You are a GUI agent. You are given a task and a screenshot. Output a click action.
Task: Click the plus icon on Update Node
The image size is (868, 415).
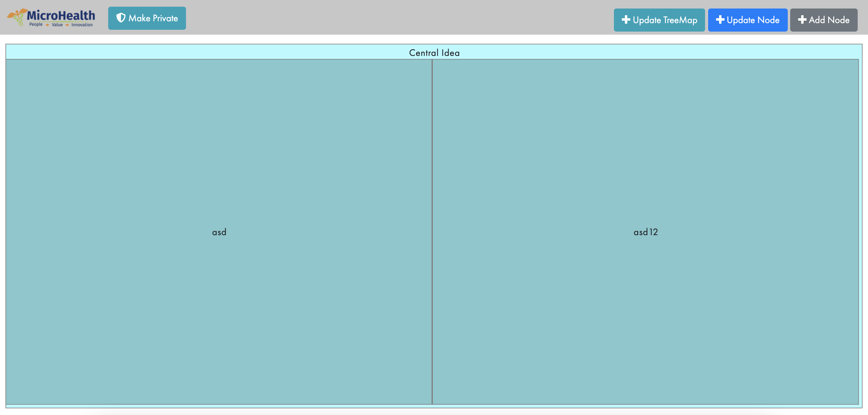coord(720,20)
